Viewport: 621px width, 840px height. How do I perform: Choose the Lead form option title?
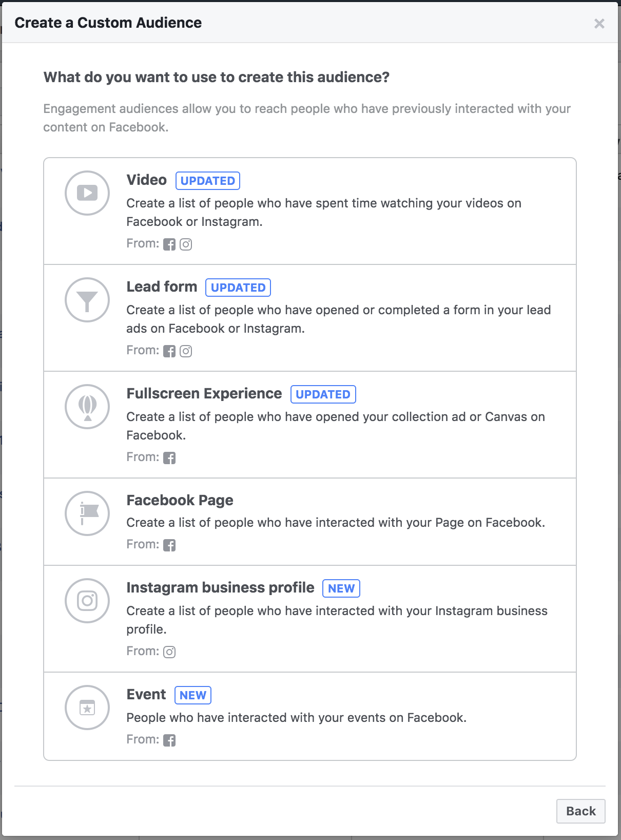tap(162, 287)
